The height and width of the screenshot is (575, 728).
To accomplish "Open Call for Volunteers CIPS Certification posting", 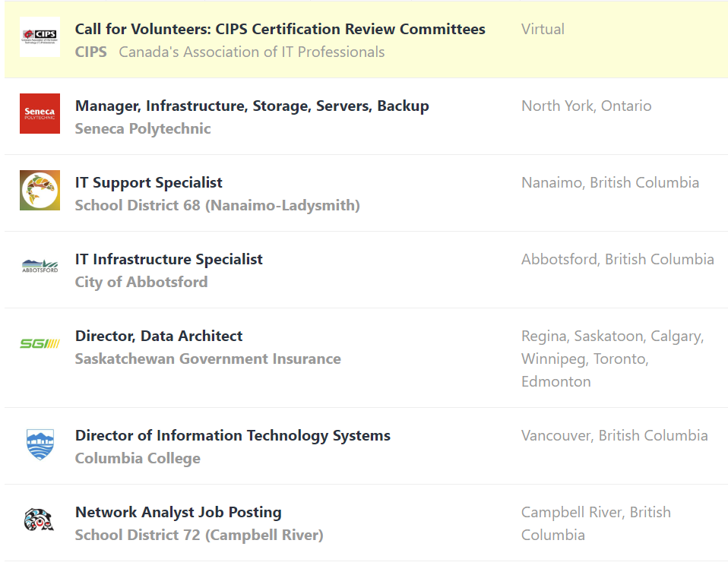I will [x=280, y=30].
